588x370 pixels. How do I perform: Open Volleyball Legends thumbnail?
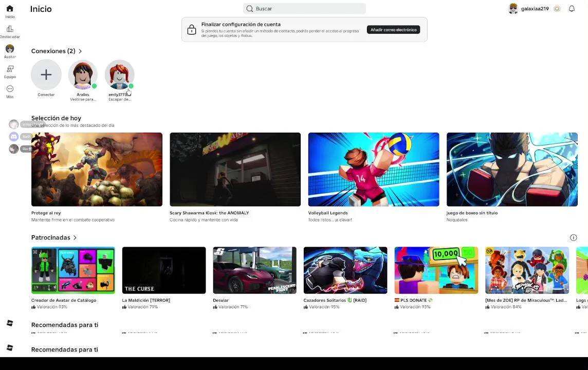click(x=374, y=170)
